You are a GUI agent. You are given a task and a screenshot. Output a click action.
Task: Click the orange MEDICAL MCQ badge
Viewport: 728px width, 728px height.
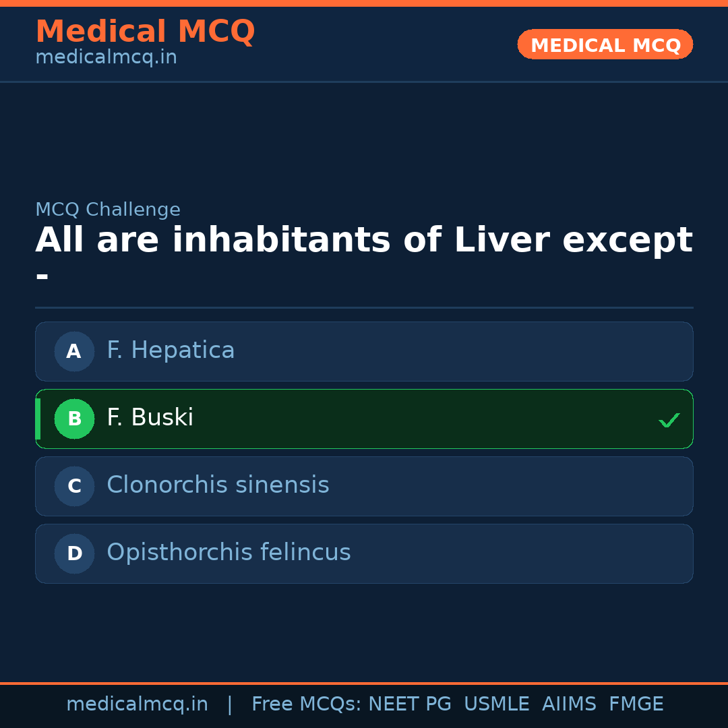[x=605, y=45]
